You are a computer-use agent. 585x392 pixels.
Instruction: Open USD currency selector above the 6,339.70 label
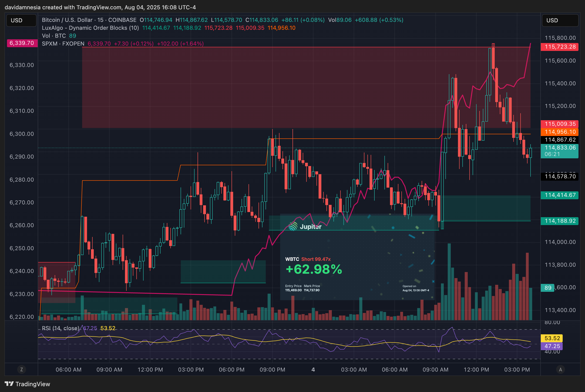click(21, 20)
